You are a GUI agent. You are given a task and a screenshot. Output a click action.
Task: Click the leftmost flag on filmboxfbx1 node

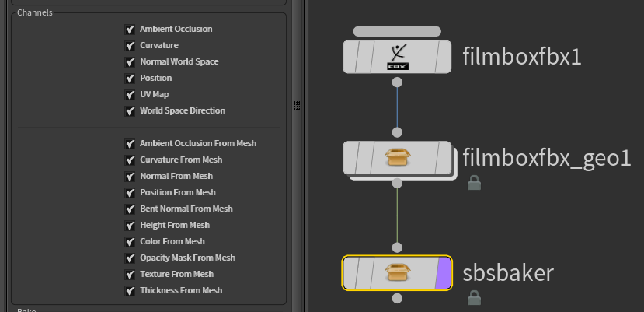click(x=350, y=57)
